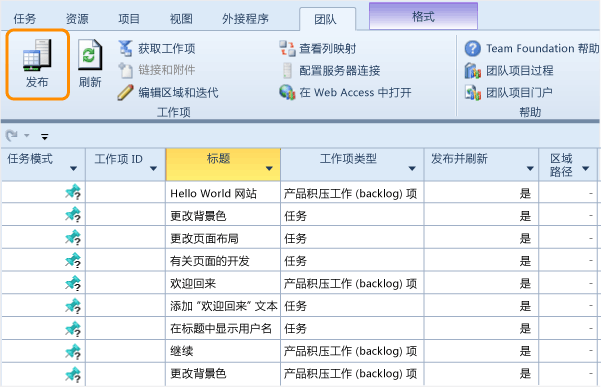The image size is (601, 387).
Task: Open the 标题 column dropdown arrow
Action: click(x=269, y=169)
